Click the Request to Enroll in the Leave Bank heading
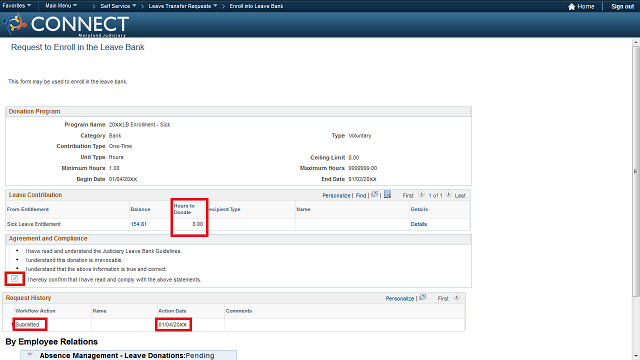This screenshot has width=640, height=360. coord(78,47)
